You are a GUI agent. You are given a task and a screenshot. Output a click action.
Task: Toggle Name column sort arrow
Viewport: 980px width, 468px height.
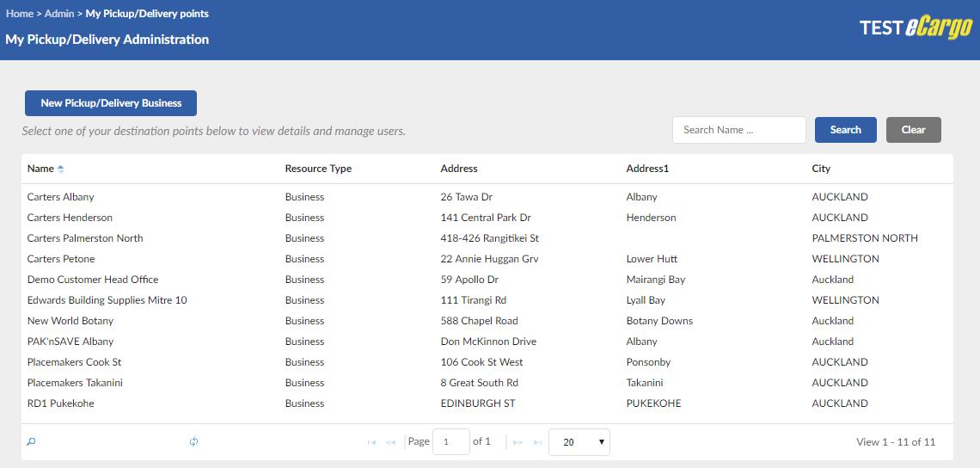coord(61,169)
